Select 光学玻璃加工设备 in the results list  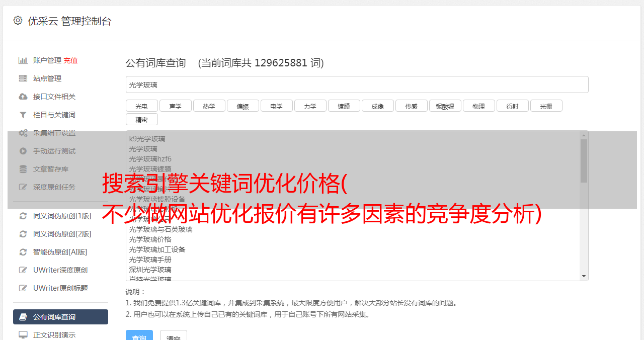[x=157, y=249]
